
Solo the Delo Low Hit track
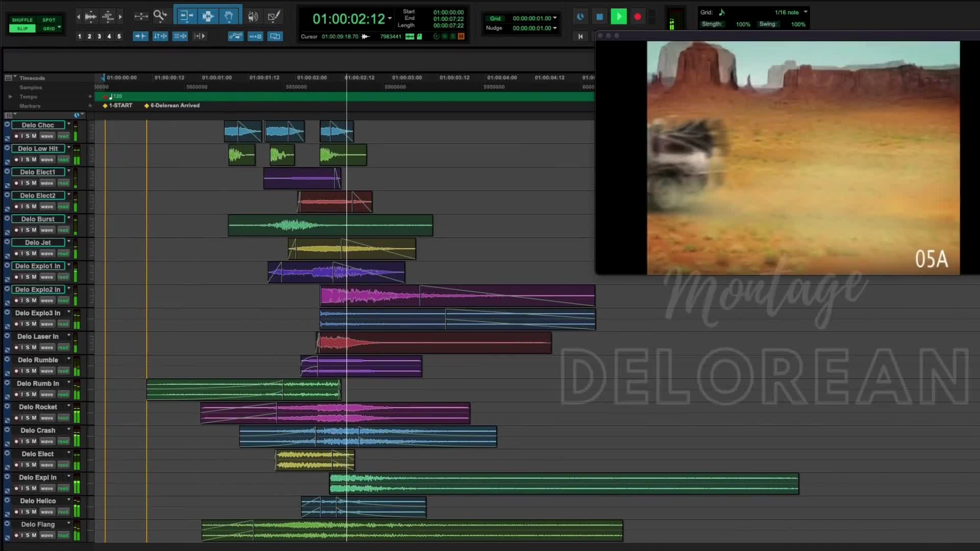[x=28, y=160]
